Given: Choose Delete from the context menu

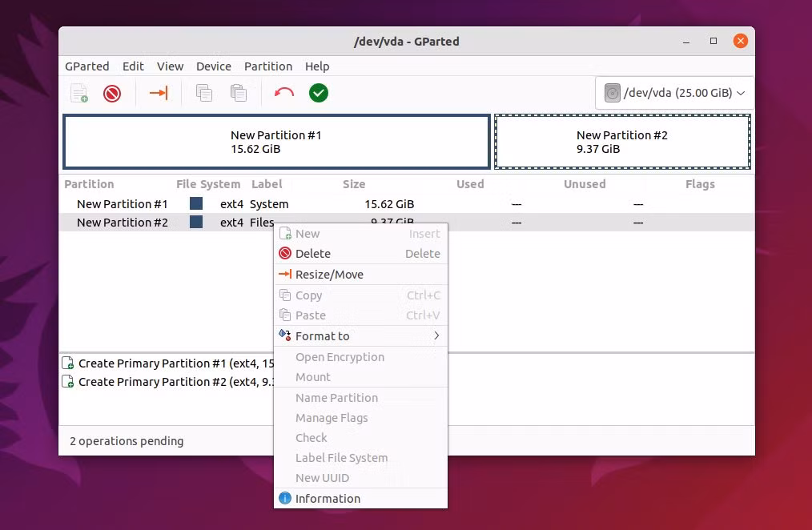Looking at the screenshot, I should 360,254.
